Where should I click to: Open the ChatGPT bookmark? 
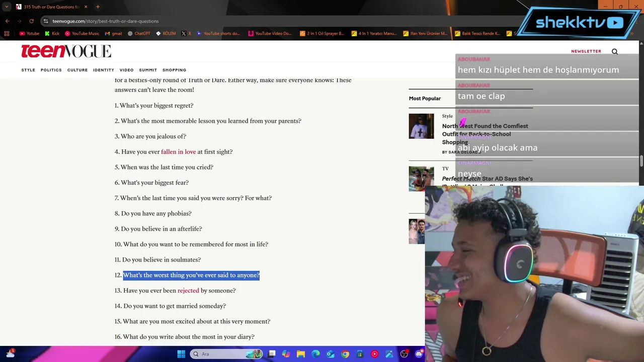(139, 34)
